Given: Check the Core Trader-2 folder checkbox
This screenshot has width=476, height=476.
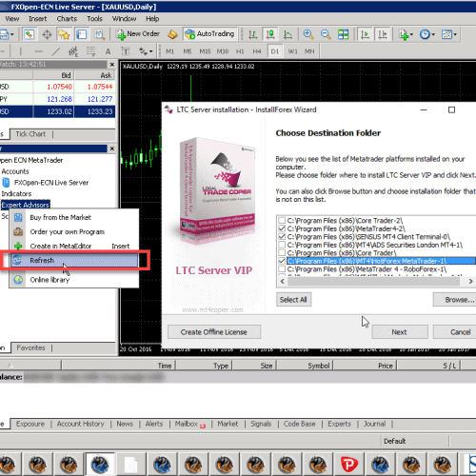Looking at the screenshot, I should point(282,220).
